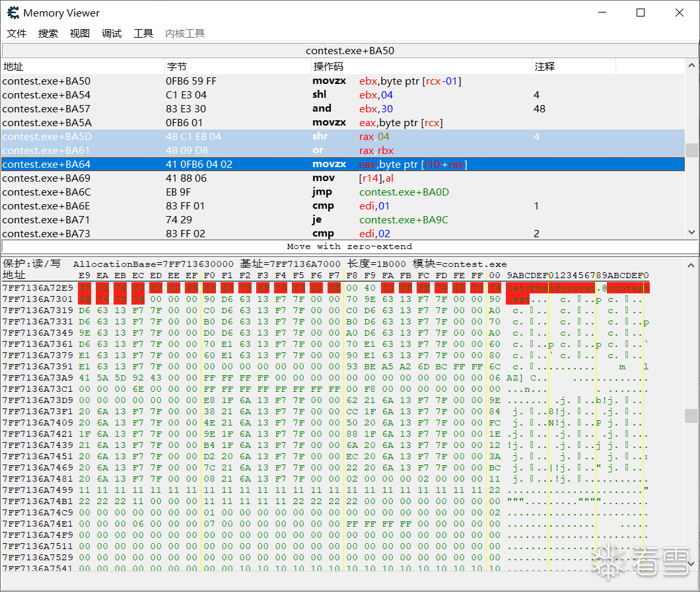Click the 模块=contest.exe module text
This screenshot has height=592, width=700.
pyautogui.click(x=460, y=264)
